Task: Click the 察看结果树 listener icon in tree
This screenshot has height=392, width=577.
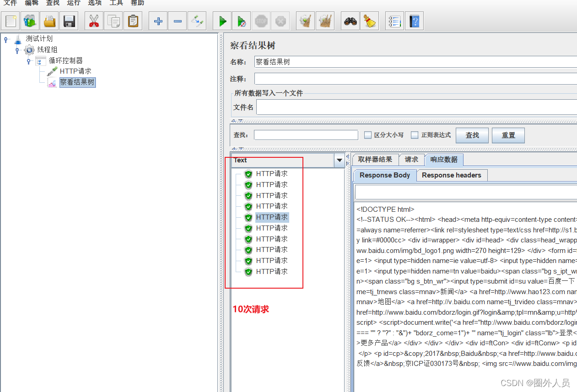Action: tap(53, 82)
